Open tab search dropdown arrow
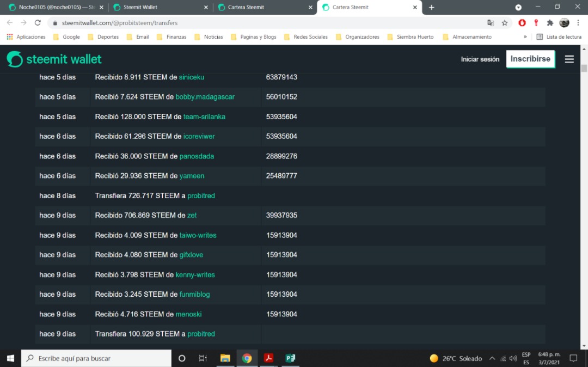The width and height of the screenshot is (588, 367). (518, 8)
